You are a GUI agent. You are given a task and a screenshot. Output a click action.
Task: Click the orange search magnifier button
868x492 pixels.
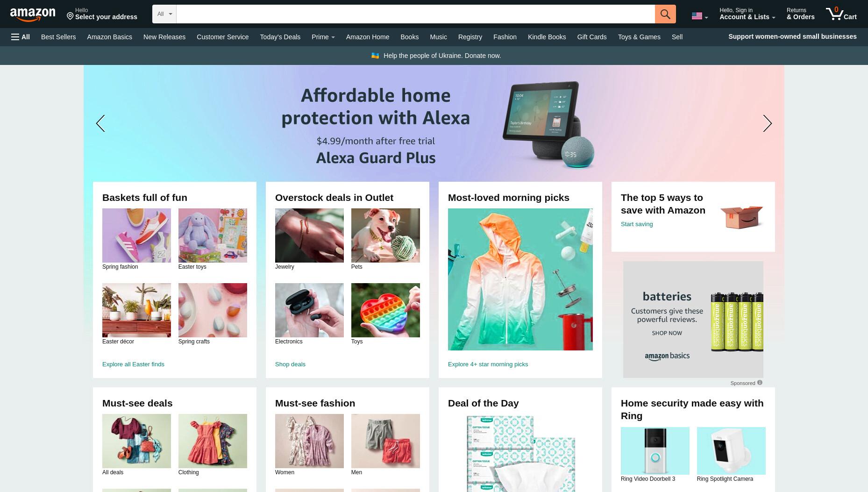665,14
